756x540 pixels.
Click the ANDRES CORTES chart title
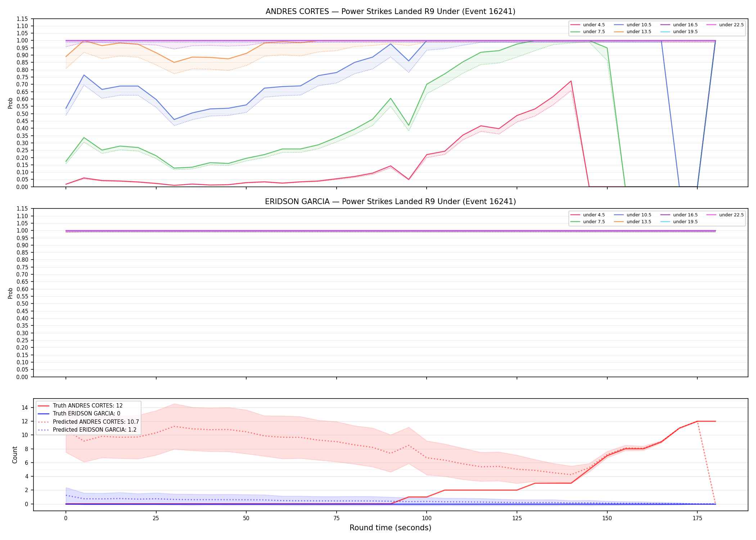(x=390, y=12)
